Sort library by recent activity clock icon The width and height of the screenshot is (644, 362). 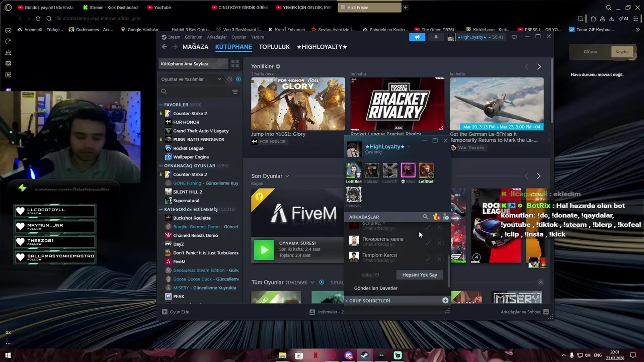230,79
